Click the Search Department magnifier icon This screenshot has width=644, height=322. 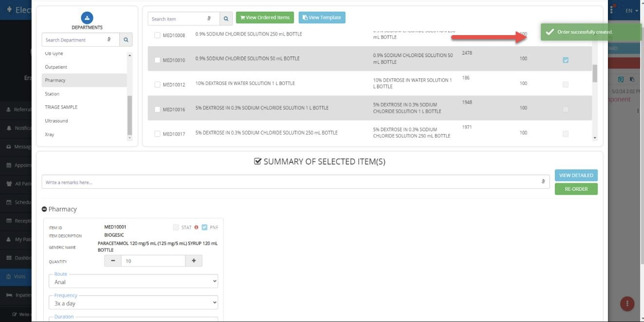coord(125,40)
